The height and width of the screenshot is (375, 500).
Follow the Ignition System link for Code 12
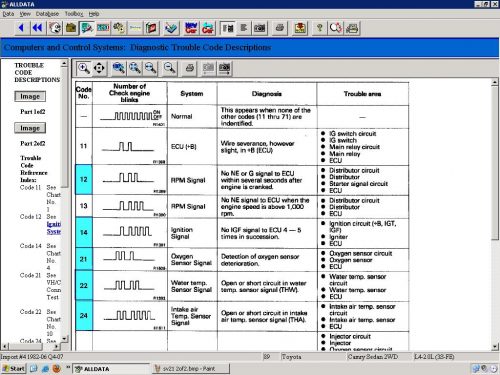(x=54, y=228)
